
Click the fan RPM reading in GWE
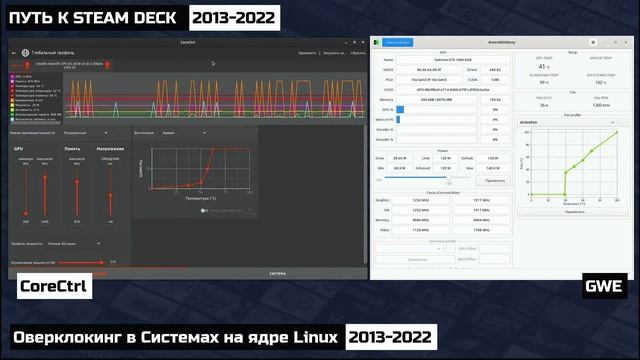click(x=601, y=105)
